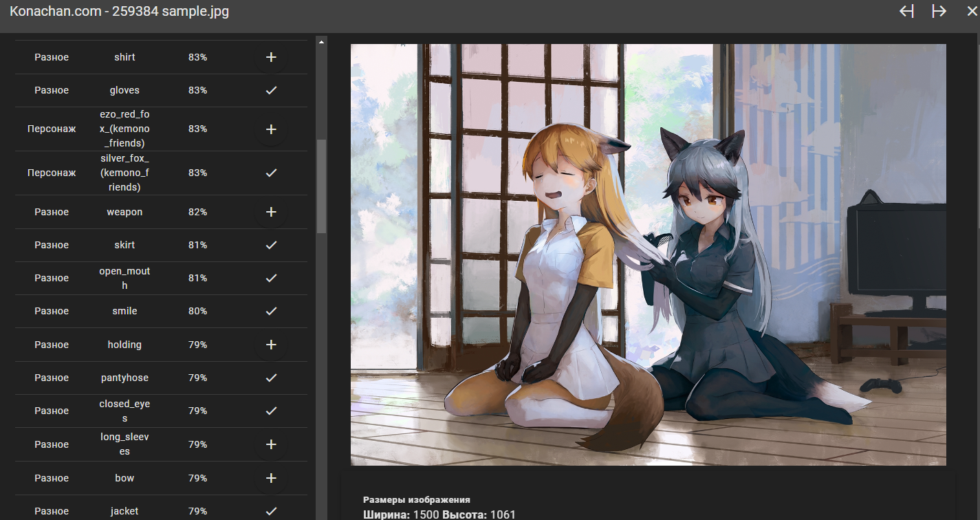Add the ezo_red_fox_(kemono_friends) tag with plus
This screenshot has height=520, width=980.
tap(271, 129)
